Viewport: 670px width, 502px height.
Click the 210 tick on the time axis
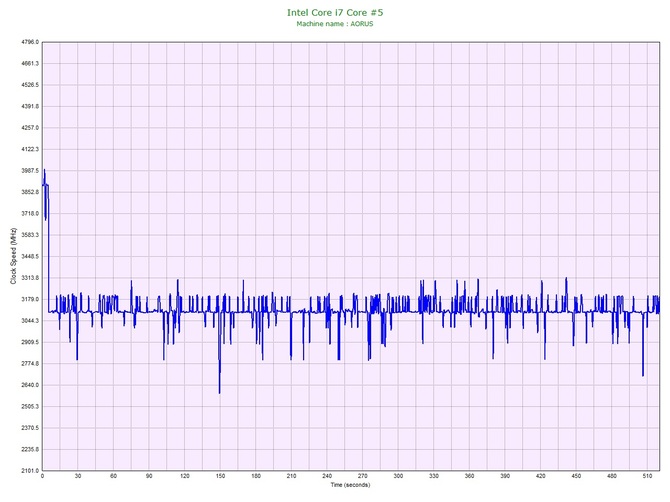(x=291, y=476)
